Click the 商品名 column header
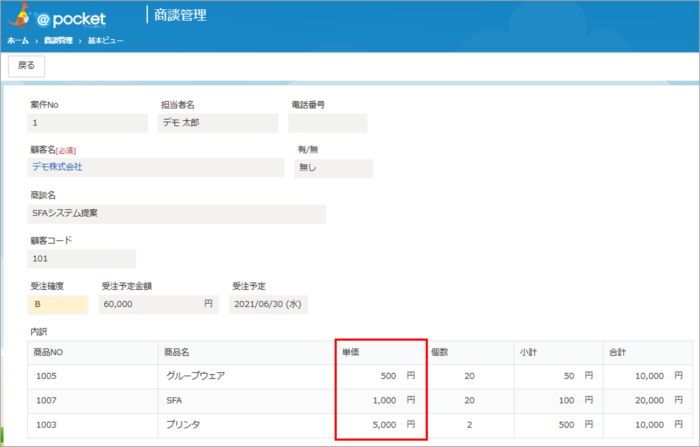Viewport: 700px width, 447px height. click(x=246, y=352)
